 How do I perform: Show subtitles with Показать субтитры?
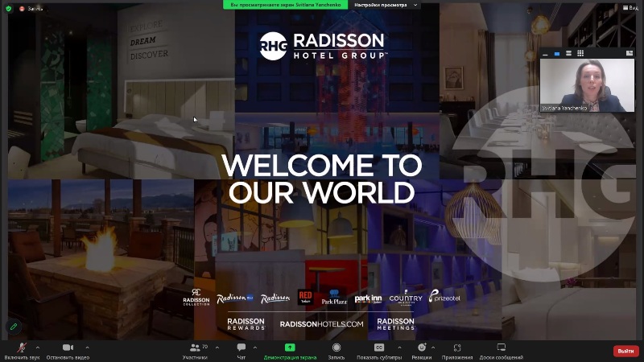[x=379, y=352]
